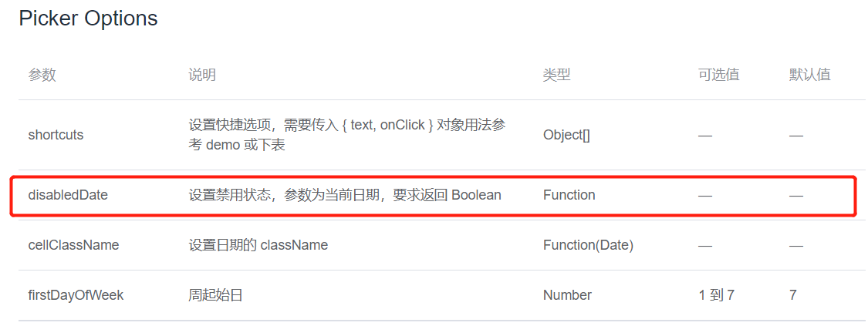
Task: Click the 默认值 column header
Action: (x=810, y=75)
